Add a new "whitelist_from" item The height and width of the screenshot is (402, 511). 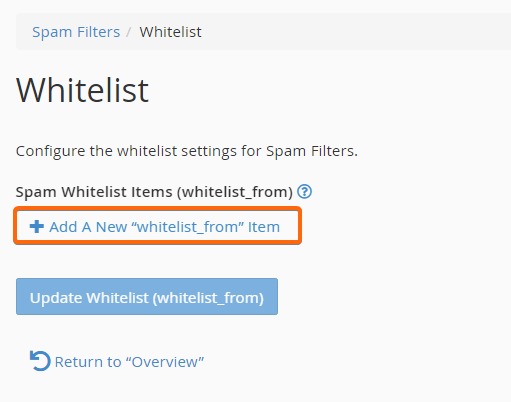pyautogui.click(x=158, y=226)
